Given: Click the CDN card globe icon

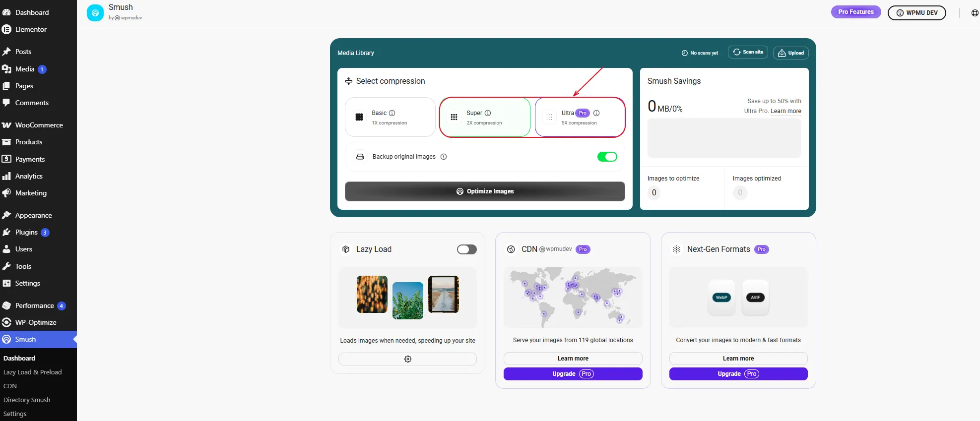Looking at the screenshot, I should tap(511, 249).
